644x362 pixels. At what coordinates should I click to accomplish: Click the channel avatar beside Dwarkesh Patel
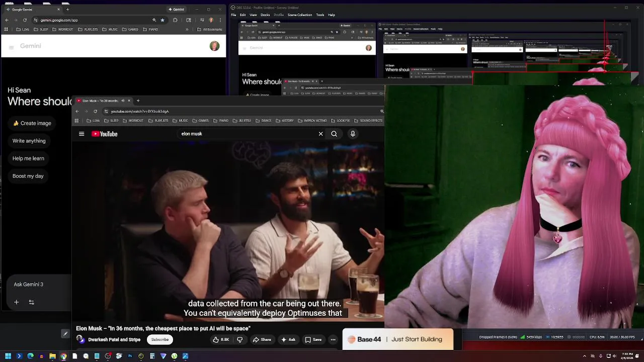tap(81, 339)
